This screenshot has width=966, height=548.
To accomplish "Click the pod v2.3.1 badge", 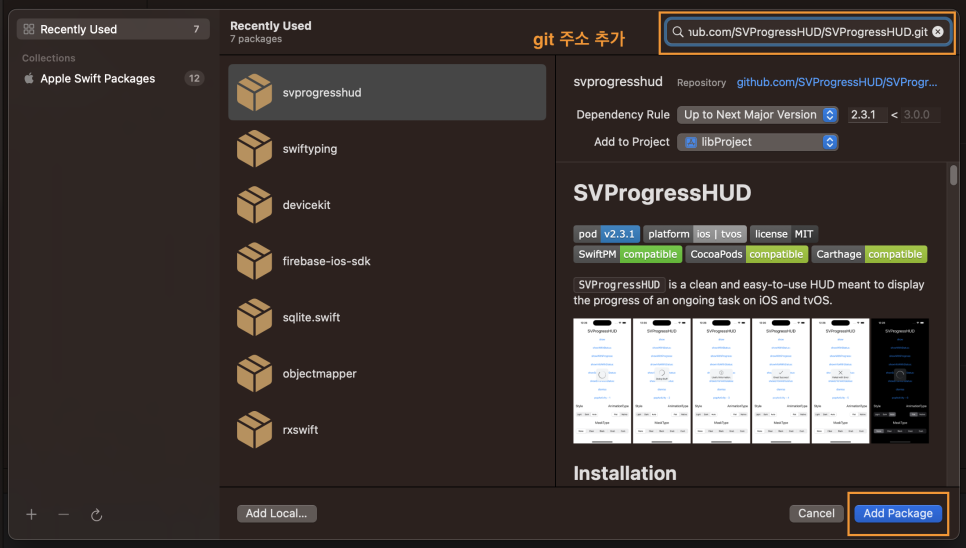I will (606, 234).
